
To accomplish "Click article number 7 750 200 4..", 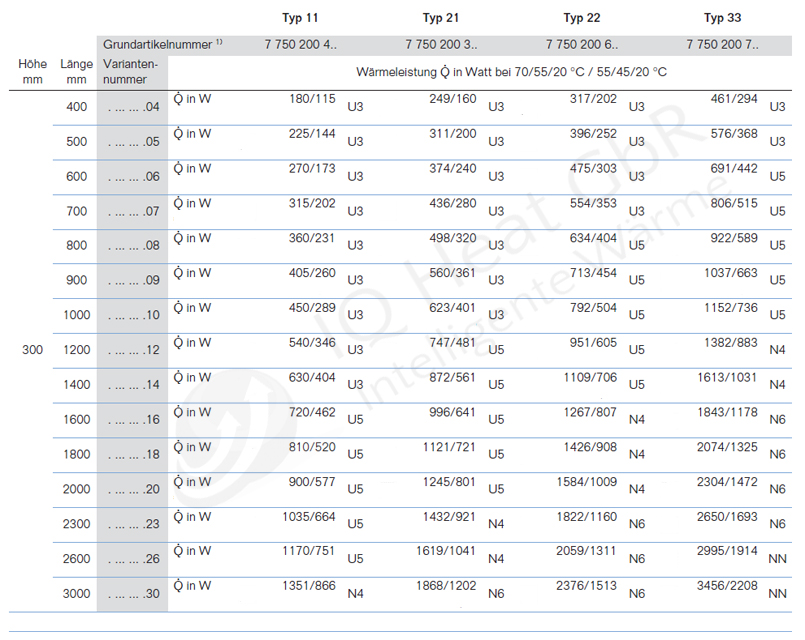I will click(301, 45).
